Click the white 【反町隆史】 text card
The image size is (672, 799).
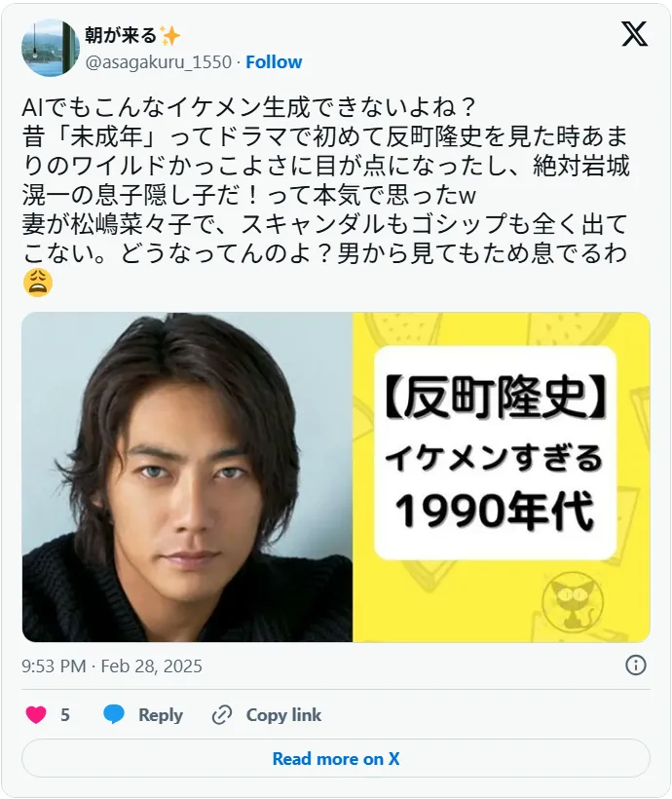pyautogui.click(x=495, y=453)
